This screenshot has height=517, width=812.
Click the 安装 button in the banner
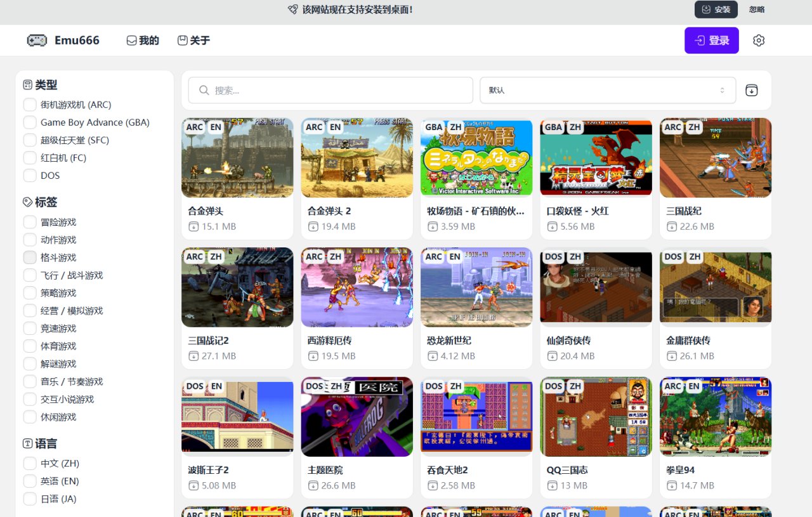point(716,10)
